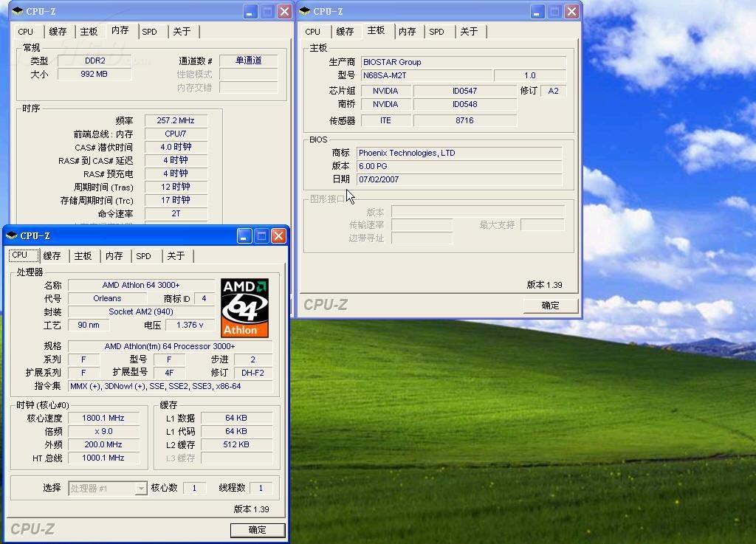Close the memory CPU-Z window
The image size is (756, 544).
[x=284, y=12]
